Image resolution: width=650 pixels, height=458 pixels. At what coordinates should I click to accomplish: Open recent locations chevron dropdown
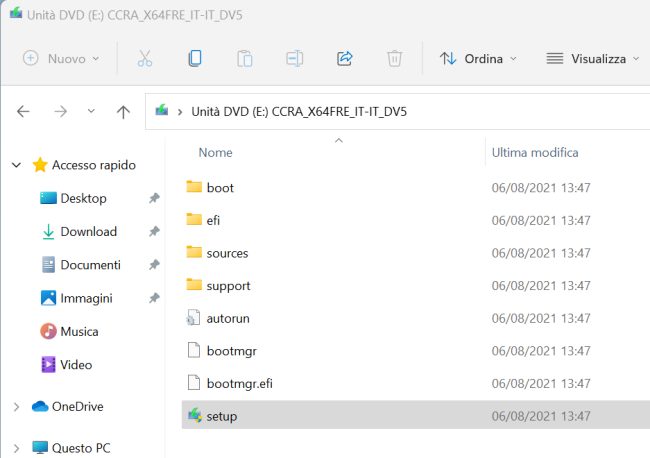[91, 111]
